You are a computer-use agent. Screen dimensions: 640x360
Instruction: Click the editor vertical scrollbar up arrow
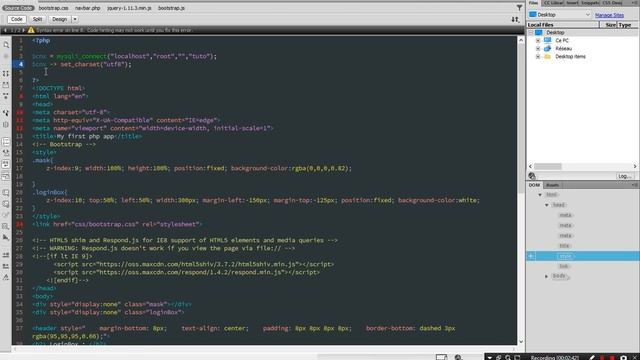coord(521,40)
